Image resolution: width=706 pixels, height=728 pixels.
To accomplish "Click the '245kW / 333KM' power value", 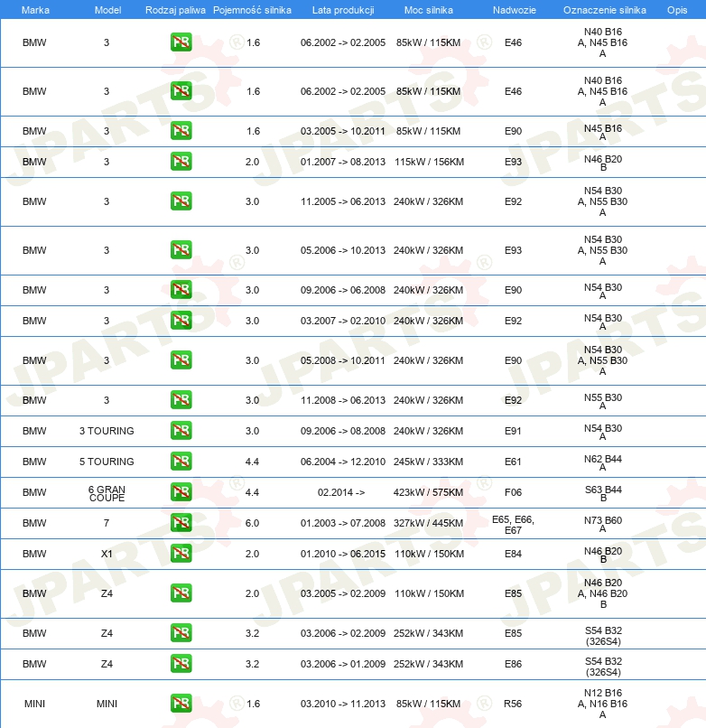I will click(x=428, y=462).
